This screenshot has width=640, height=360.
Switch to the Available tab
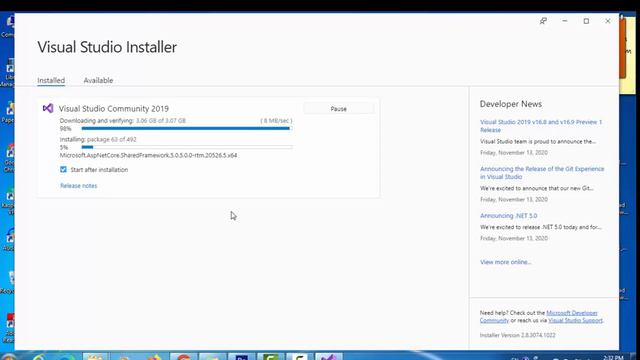pyautogui.click(x=98, y=80)
